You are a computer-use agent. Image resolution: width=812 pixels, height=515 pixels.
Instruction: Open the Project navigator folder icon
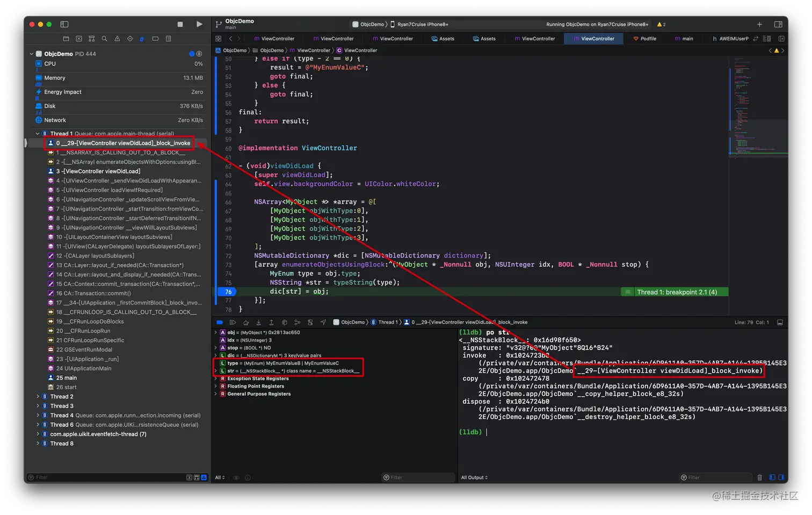[66, 39]
